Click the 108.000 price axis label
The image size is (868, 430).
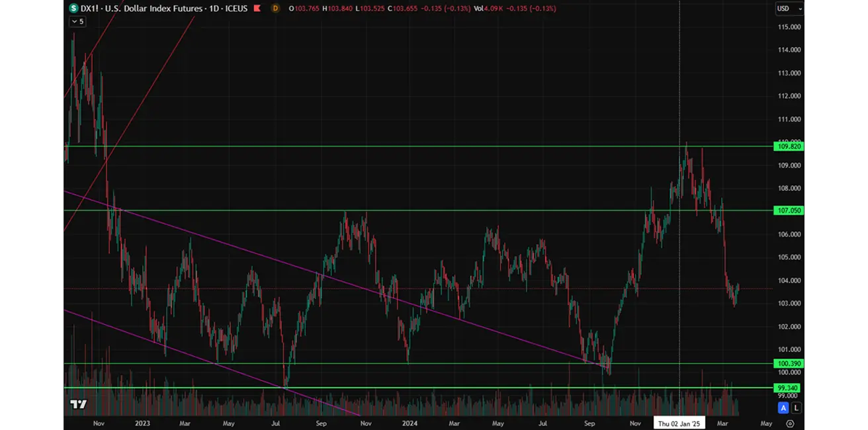coord(789,188)
